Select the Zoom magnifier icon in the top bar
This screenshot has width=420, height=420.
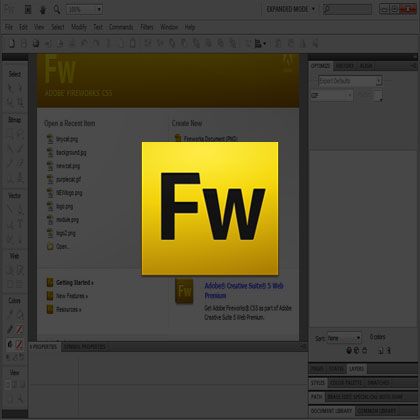point(57,9)
